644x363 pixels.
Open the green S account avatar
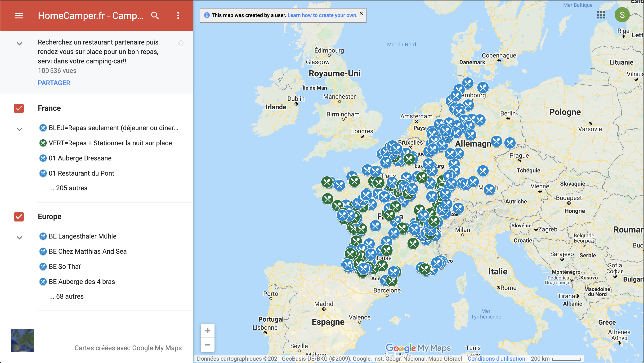(622, 15)
